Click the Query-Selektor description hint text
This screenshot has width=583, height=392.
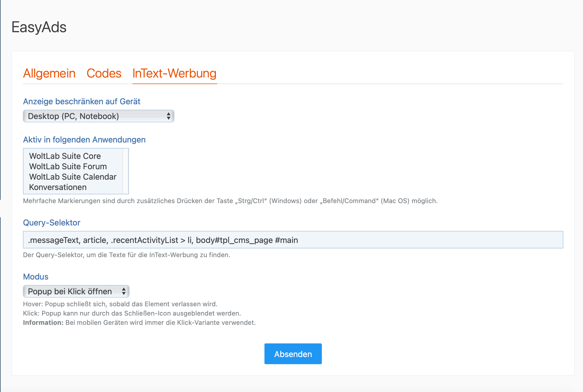pyautogui.click(x=126, y=255)
